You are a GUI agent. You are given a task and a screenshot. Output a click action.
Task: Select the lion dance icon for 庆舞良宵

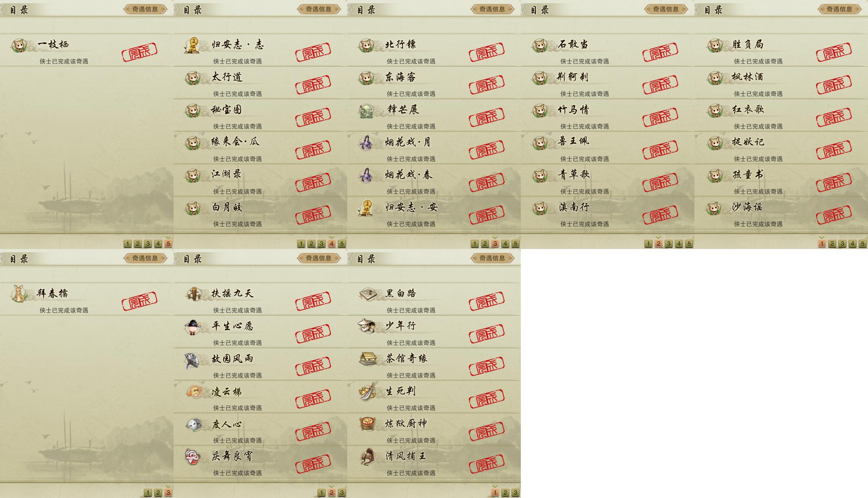(x=193, y=456)
